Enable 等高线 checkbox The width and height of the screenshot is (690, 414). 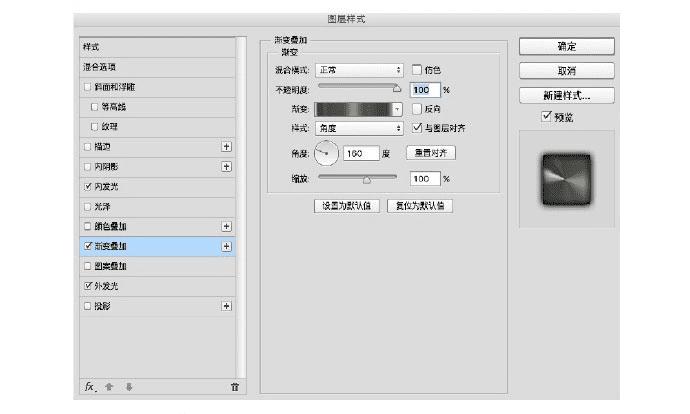pos(94,106)
